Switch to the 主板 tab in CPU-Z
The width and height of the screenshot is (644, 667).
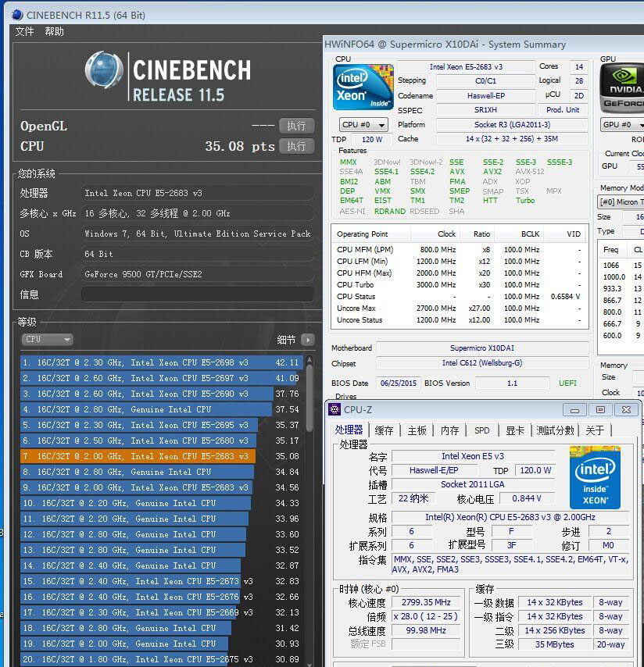coord(417,430)
